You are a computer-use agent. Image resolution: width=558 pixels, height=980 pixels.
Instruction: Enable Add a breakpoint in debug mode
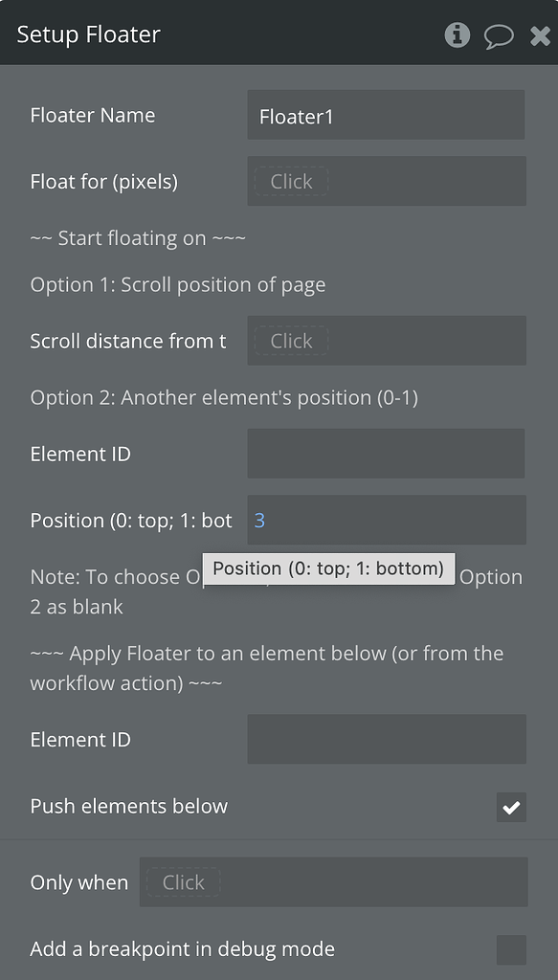pos(510,949)
